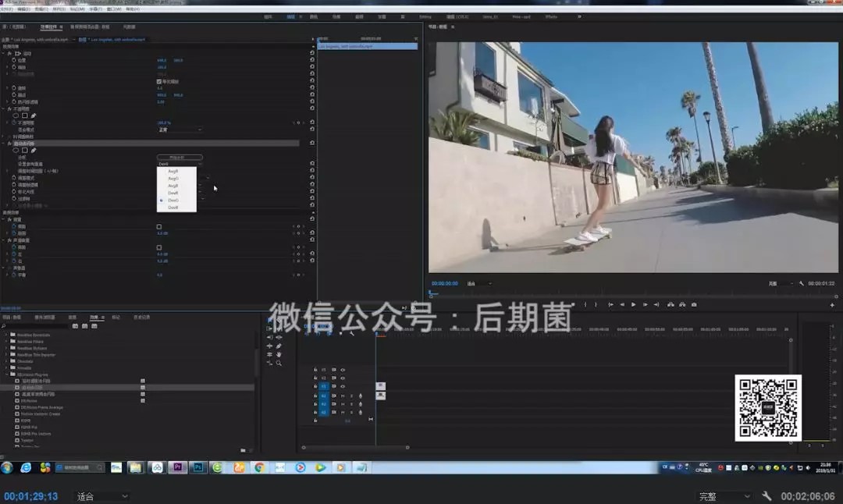Click the Go to Out point button

pos(656,304)
